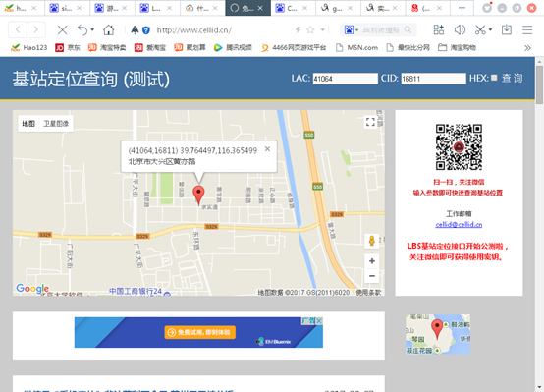Click the browser skin avatar icon top right
The width and height of the screenshot is (544, 392).
(x=487, y=8)
